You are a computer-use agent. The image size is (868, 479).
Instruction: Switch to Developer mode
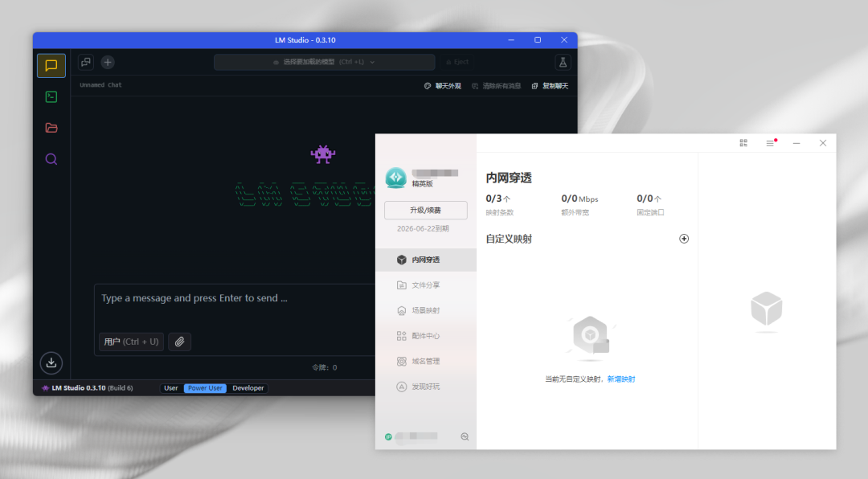[x=248, y=388]
